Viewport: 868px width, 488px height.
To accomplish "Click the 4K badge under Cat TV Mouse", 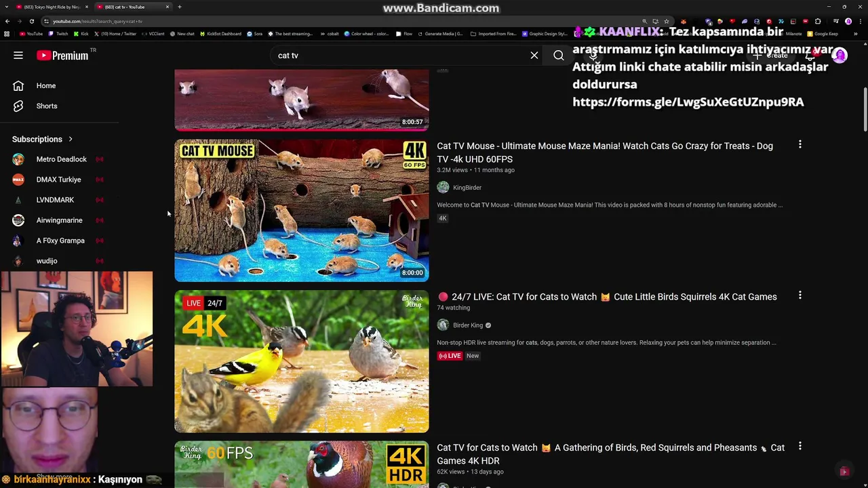I will (443, 218).
